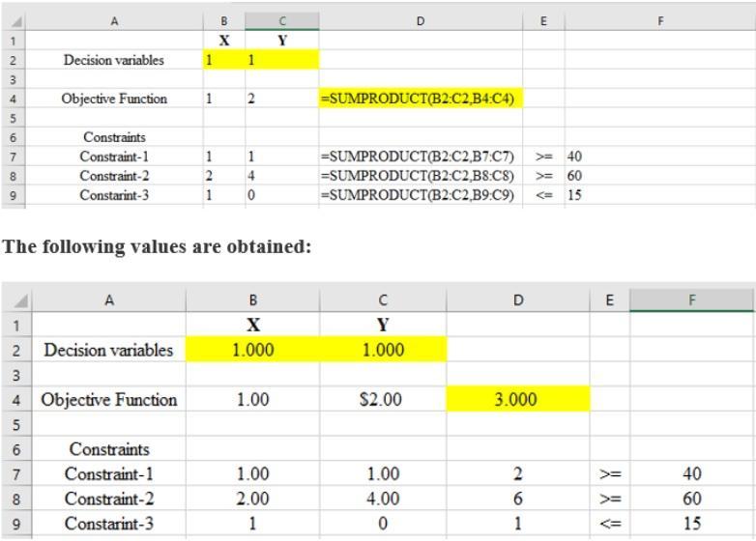Select 'Constarint-3' label in bottom sheet
This screenshot has height=541, width=756.
(109, 524)
